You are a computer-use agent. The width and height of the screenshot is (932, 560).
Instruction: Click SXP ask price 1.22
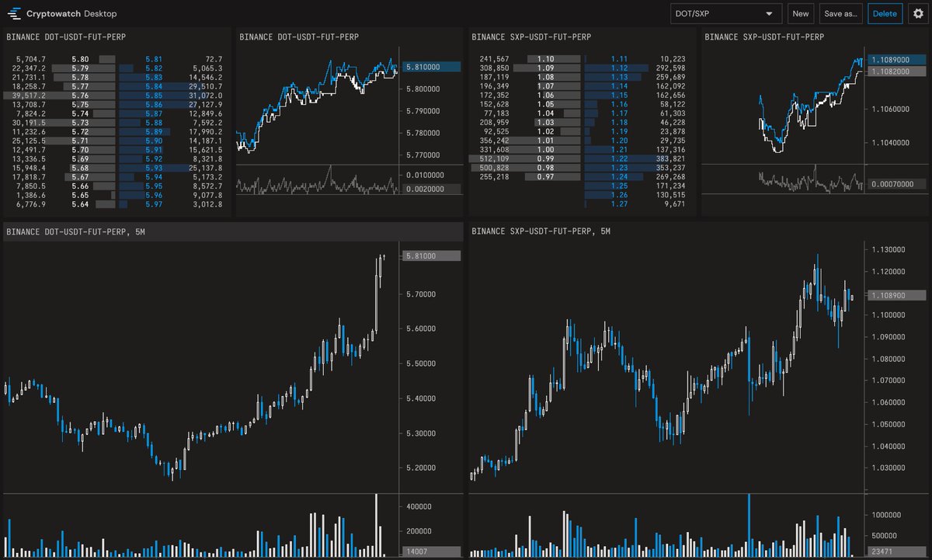[619, 158]
